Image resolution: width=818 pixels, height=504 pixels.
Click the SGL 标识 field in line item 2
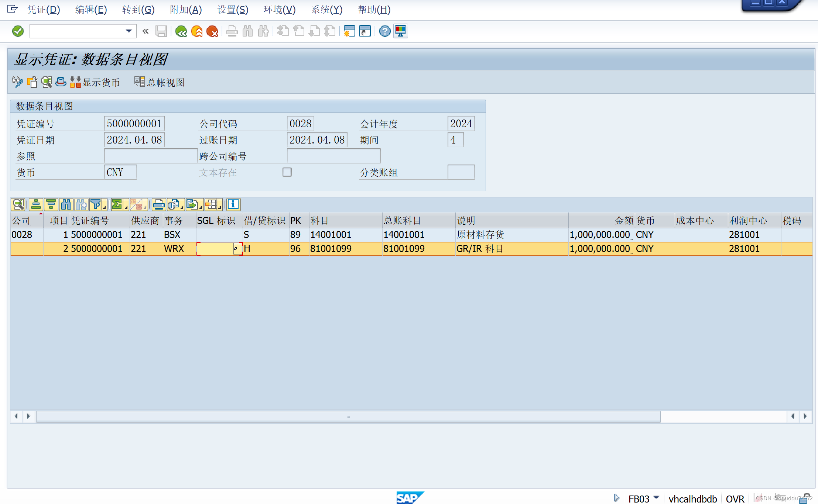point(218,249)
